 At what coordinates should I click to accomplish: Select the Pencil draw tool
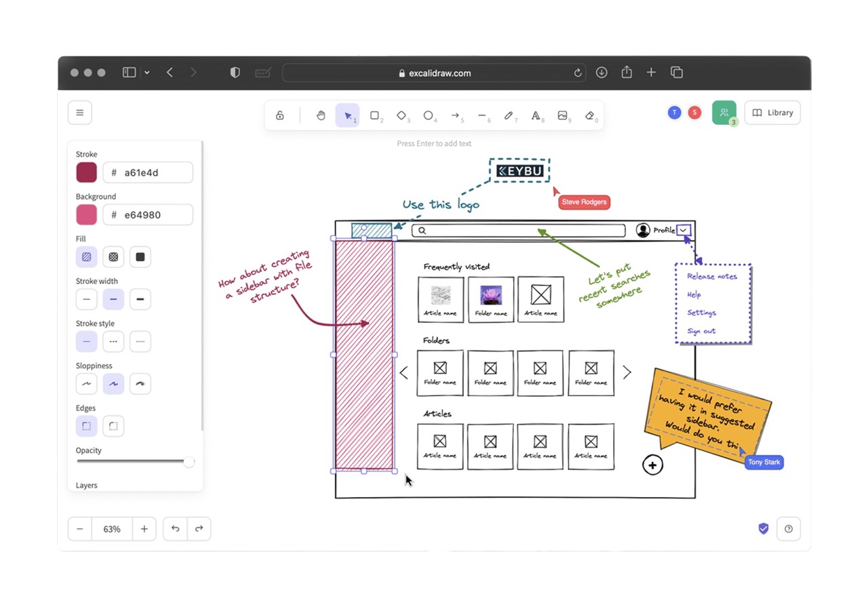509,115
